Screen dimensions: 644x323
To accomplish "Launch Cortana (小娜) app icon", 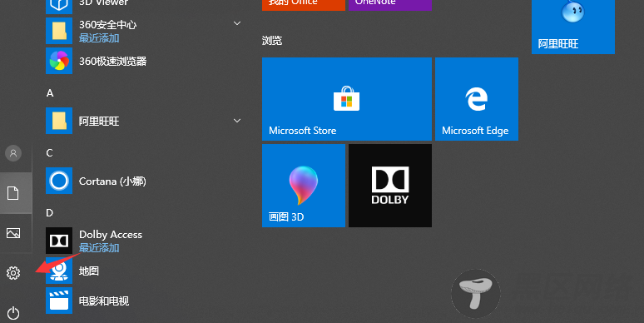I will tap(59, 181).
